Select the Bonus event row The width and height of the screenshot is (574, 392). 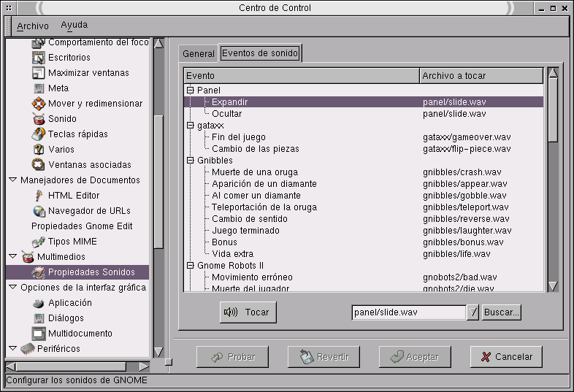click(364, 242)
